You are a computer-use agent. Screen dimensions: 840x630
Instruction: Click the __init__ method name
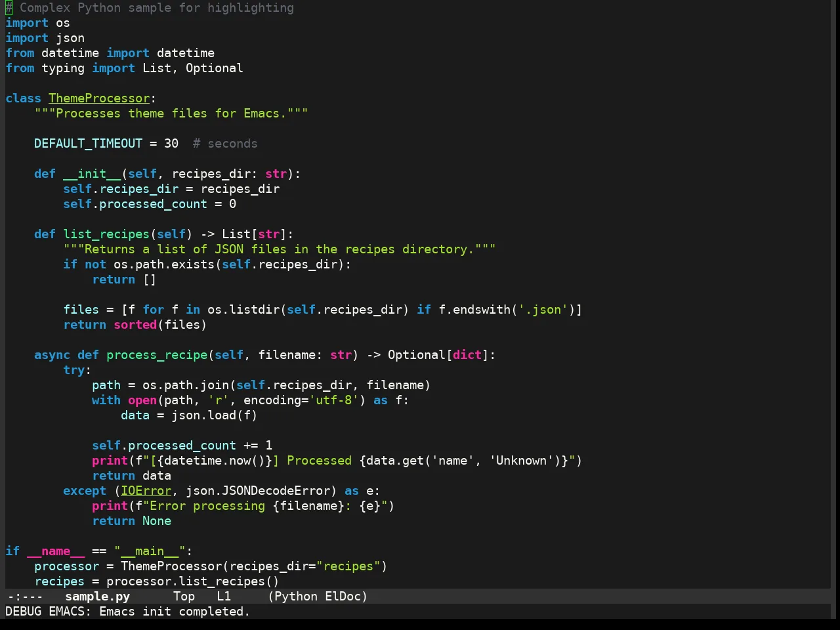(x=92, y=174)
